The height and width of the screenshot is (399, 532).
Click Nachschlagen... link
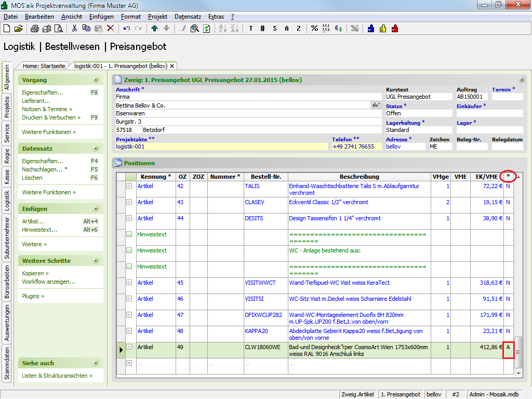coord(45,169)
